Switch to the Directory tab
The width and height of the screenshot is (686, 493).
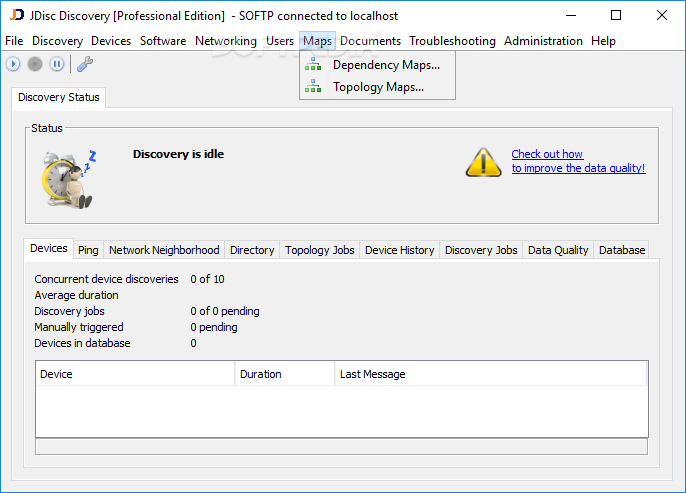(x=252, y=250)
